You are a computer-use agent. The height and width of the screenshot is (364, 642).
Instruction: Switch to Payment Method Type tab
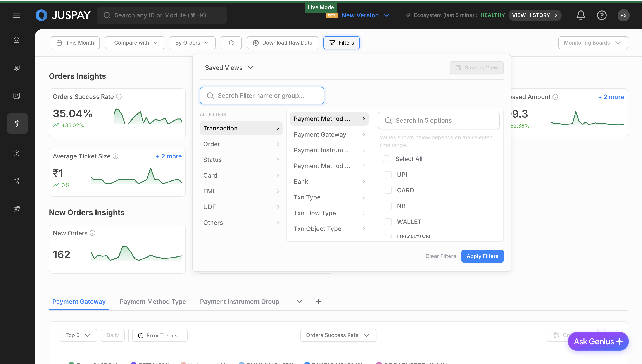pyautogui.click(x=153, y=302)
